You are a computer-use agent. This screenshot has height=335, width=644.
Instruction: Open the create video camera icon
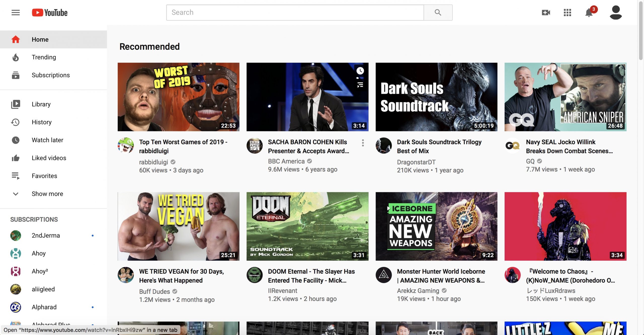(x=546, y=13)
